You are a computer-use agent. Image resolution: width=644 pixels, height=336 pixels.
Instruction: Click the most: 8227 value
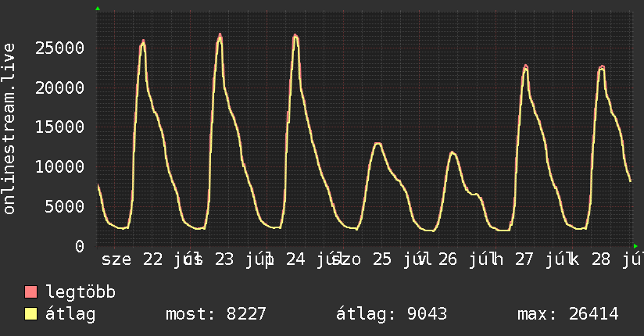click(x=216, y=314)
